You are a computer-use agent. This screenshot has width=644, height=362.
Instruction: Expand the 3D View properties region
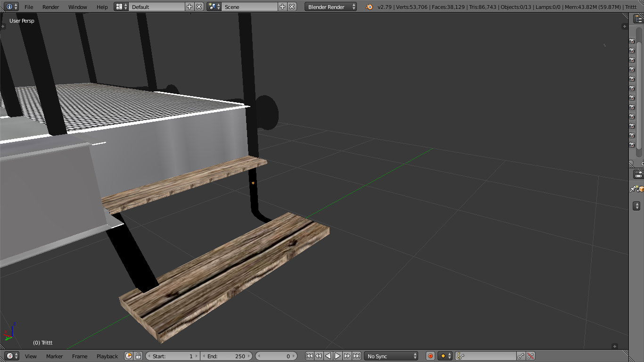625,26
